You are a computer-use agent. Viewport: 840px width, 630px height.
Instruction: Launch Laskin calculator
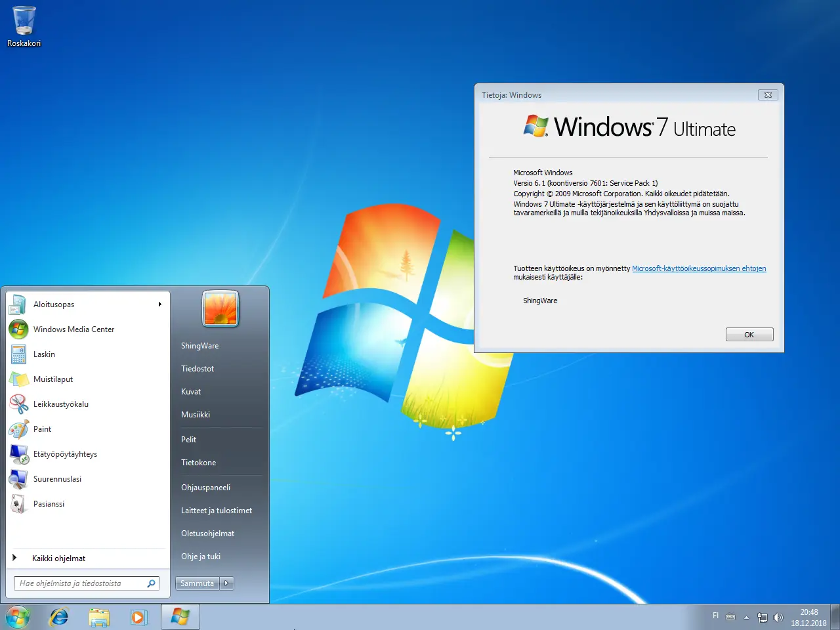44,354
